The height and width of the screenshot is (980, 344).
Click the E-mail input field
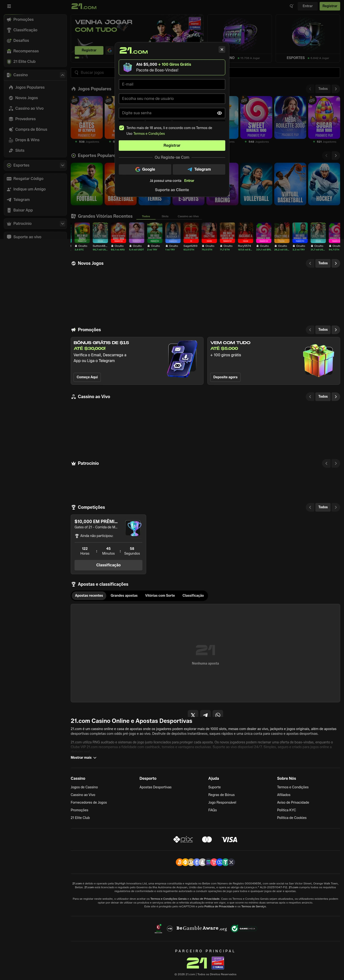coord(172,84)
